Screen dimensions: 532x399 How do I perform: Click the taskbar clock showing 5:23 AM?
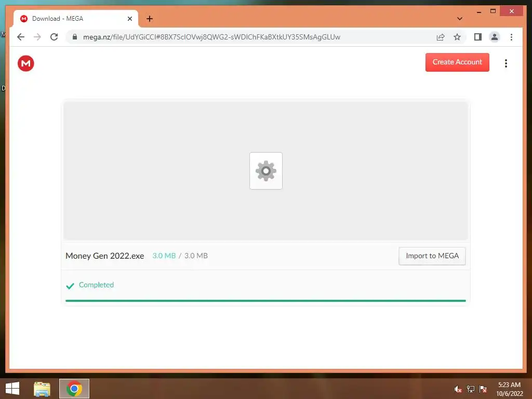pos(509,389)
